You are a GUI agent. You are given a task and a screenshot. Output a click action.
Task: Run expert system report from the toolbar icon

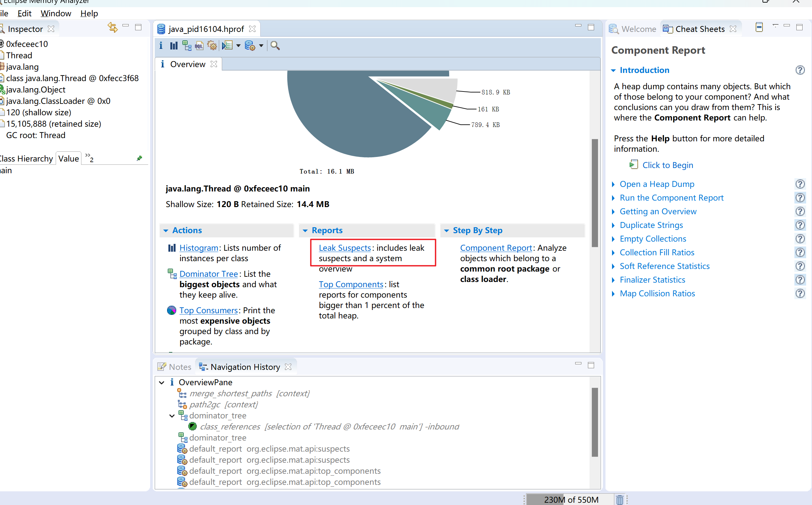click(227, 46)
